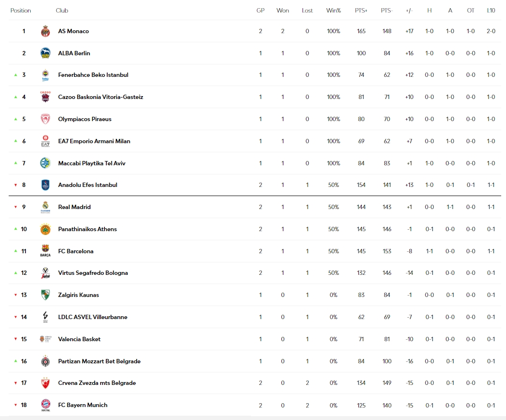This screenshot has height=420, width=506.
Task: Click the L10 column header
Action: pyautogui.click(x=491, y=11)
